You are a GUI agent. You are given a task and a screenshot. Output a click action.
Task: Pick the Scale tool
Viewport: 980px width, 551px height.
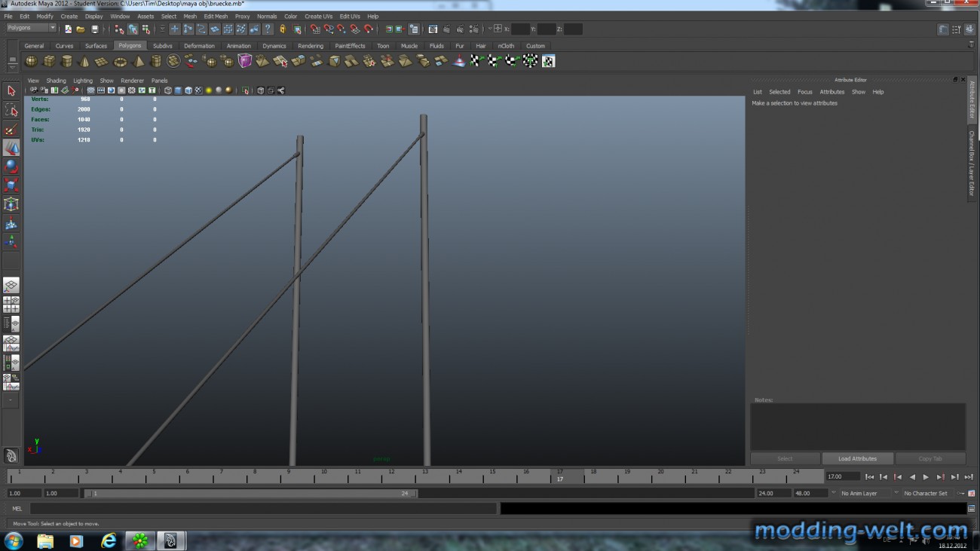tap(11, 185)
